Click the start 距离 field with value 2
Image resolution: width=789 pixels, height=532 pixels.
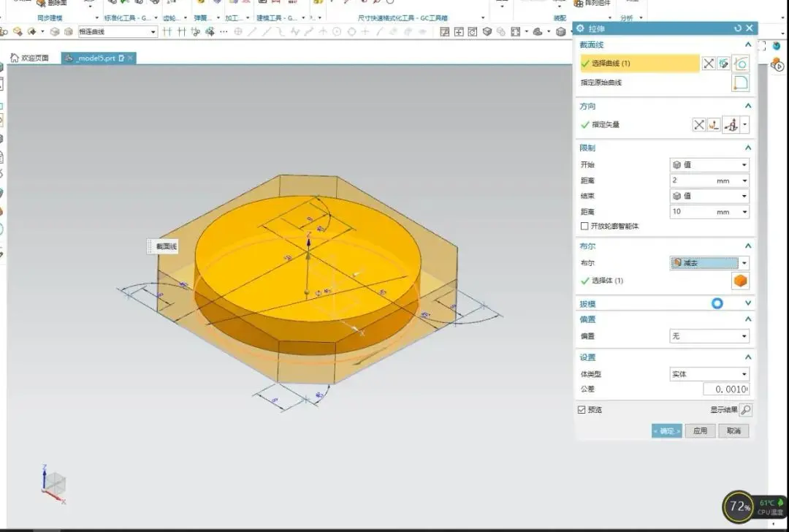709,180
